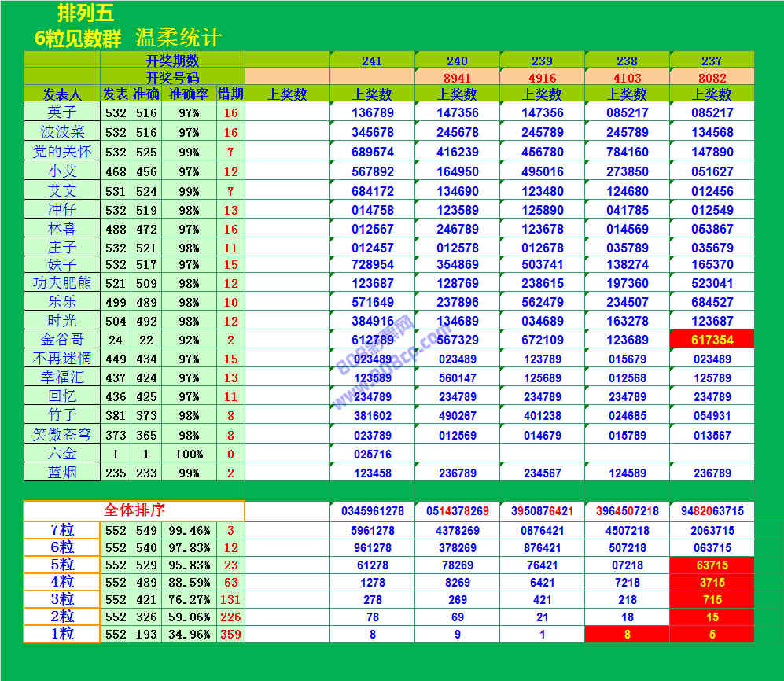The image size is (784, 681).
Task: Select poster name 笑傲苍穹
Action: pyautogui.click(x=62, y=434)
